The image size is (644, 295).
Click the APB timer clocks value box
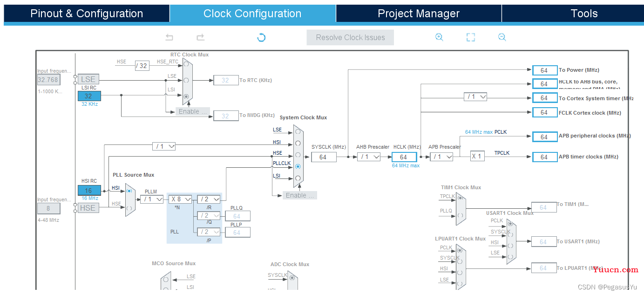click(x=544, y=157)
